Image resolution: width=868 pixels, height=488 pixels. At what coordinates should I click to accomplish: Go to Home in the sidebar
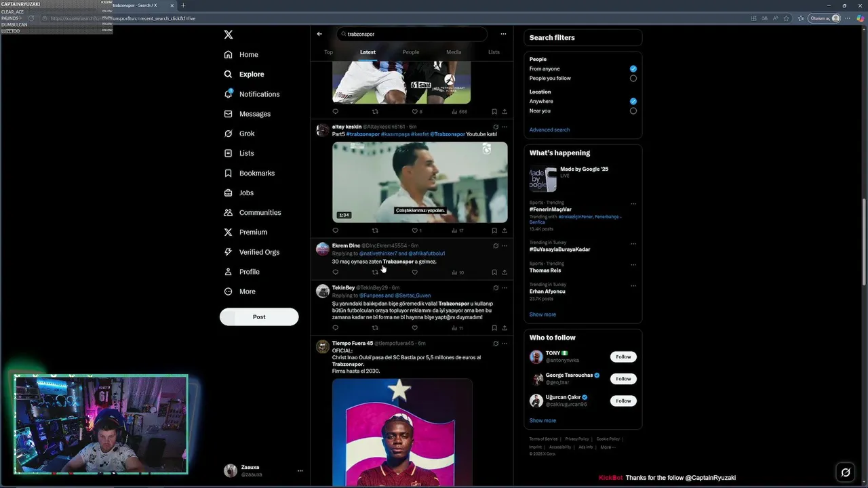(241, 54)
